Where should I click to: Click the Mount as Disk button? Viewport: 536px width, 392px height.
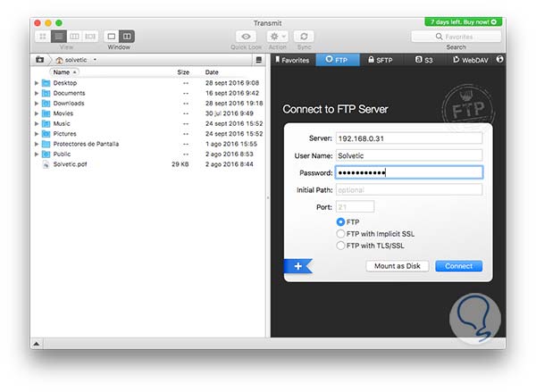pos(398,266)
